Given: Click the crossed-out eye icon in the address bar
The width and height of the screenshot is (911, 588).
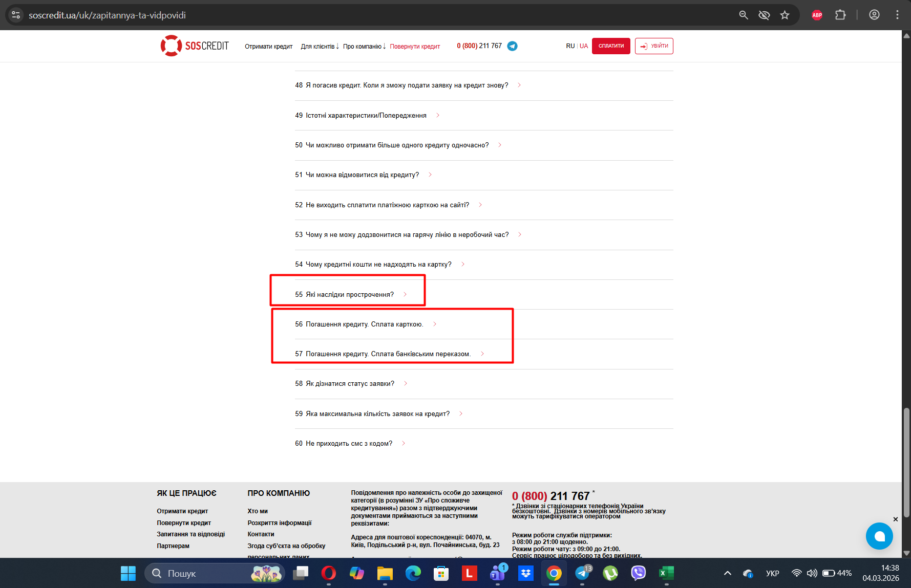Looking at the screenshot, I should point(764,15).
